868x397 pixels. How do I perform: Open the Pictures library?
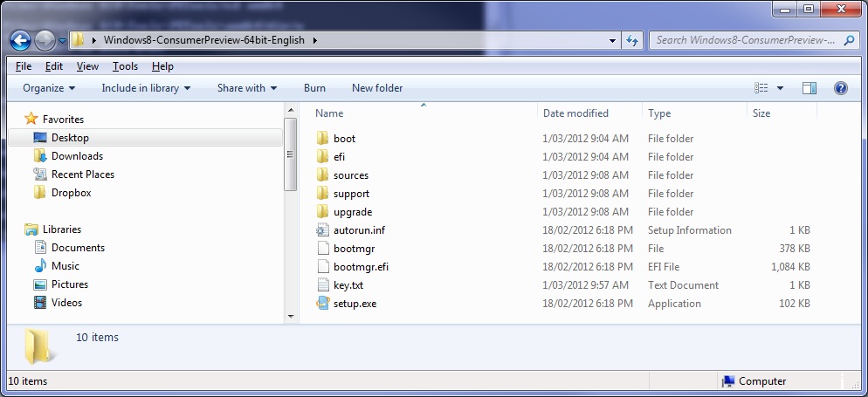(x=70, y=284)
